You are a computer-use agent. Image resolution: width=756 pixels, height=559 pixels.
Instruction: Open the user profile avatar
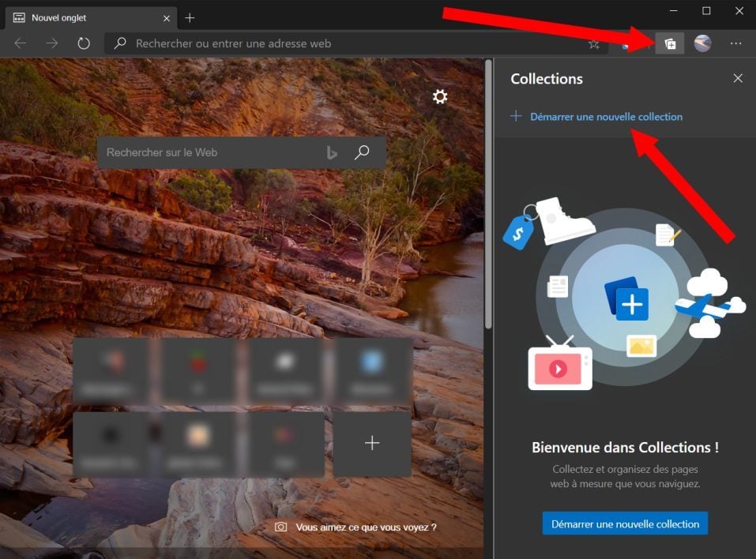point(702,43)
